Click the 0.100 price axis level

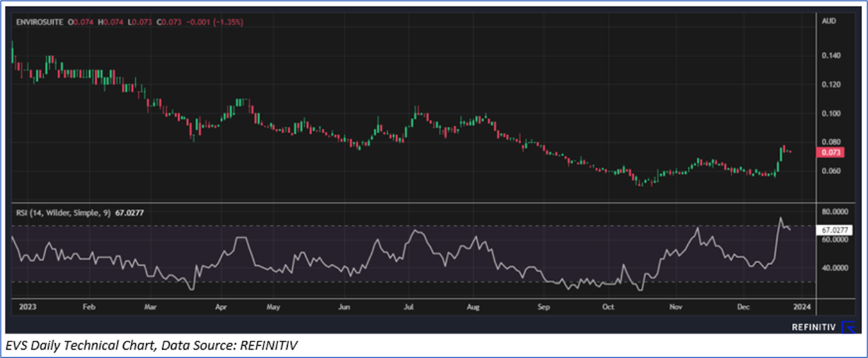[831, 114]
